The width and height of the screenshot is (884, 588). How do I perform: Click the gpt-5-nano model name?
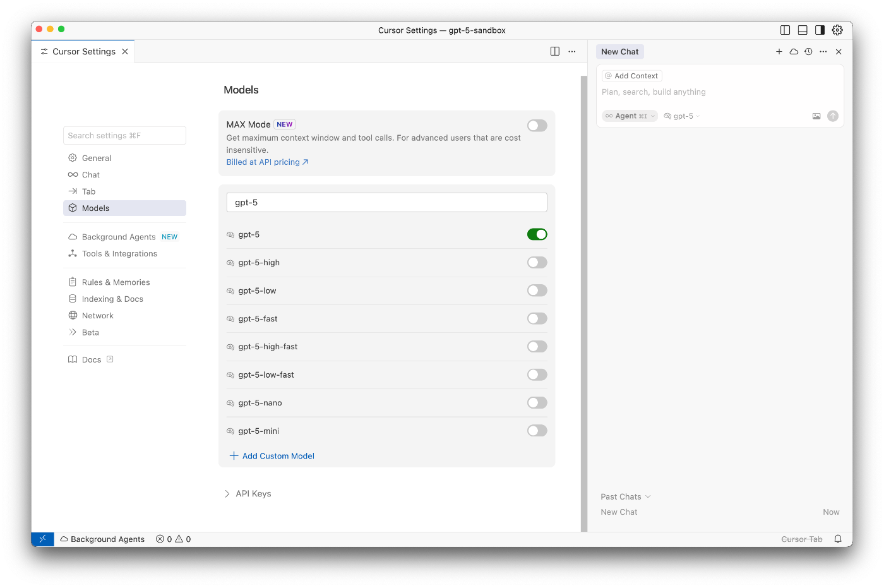pos(260,403)
